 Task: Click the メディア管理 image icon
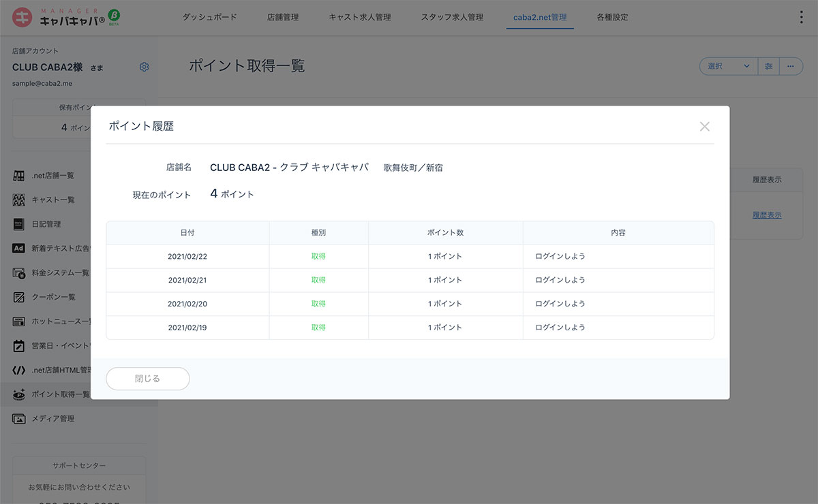tap(19, 419)
